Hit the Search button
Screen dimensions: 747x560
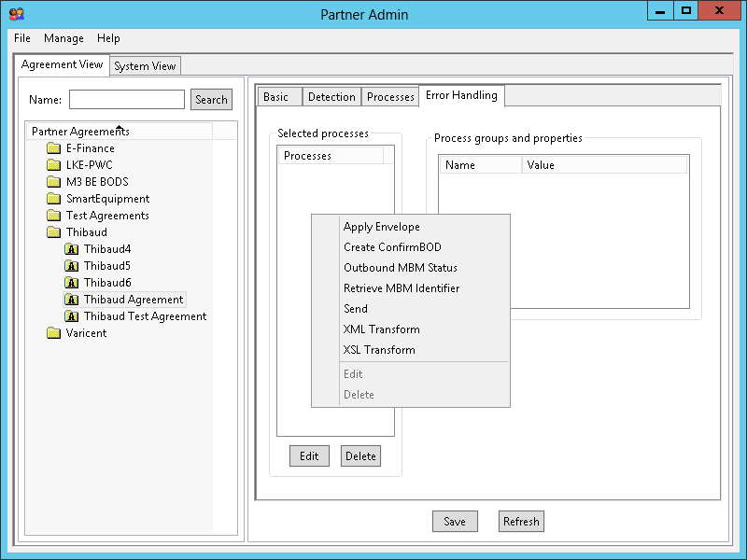tap(211, 100)
